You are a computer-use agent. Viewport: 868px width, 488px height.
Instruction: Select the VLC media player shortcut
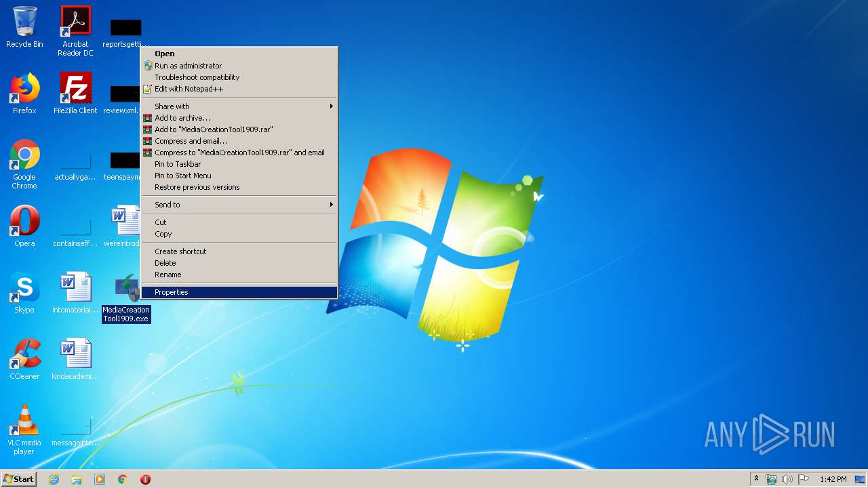(24, 430)
